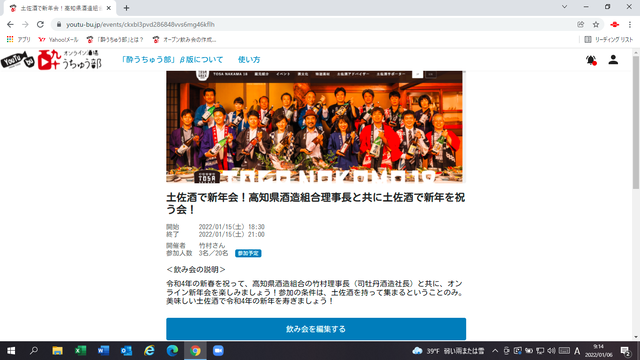The image size is (640, 360).
Task: Open 「酔うちゅう部」とは？ bookmark
Action: pos(115,40)
